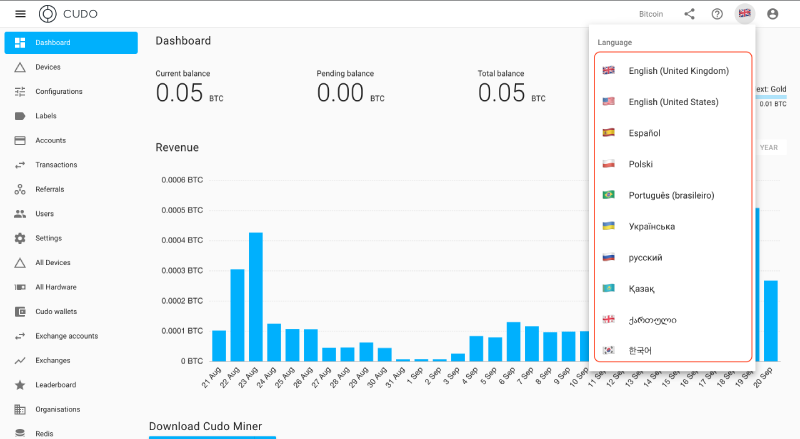Click the Referrals nodes icon
800x439 pixels.
point(20,189)
